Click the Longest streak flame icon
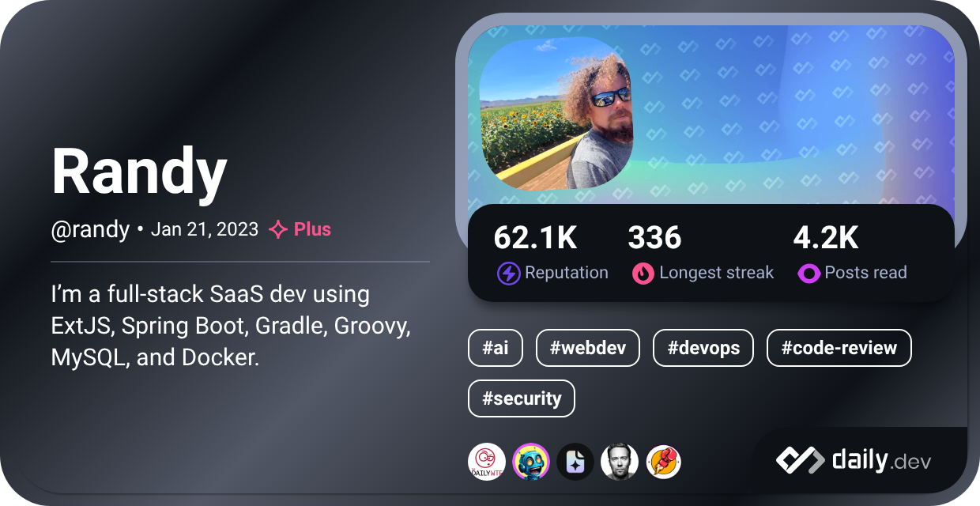 pyautogui.click(x=643, y=274)
